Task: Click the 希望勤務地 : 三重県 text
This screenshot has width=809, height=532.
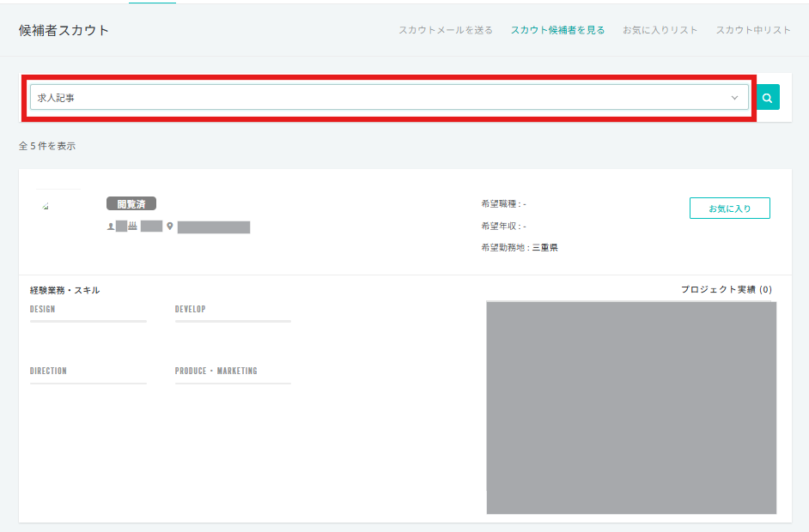Action: tap(520, 247)
